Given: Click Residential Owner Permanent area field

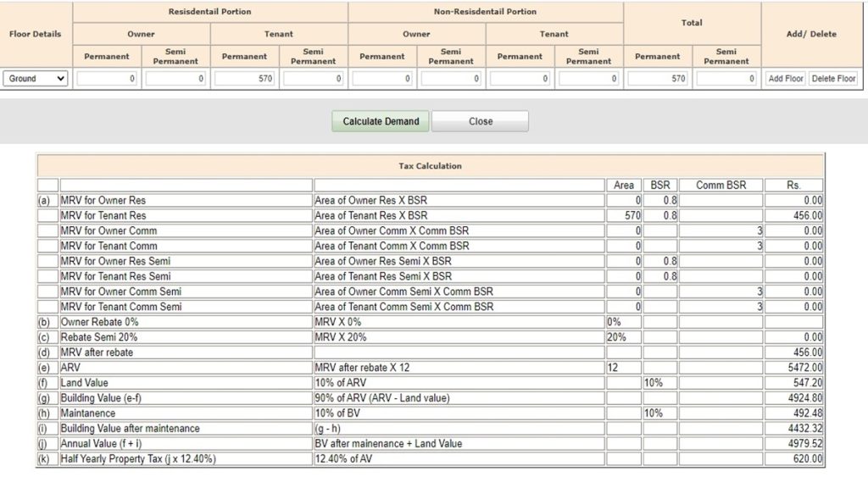Looking at the screenshot, I should (x=107, y=79).
